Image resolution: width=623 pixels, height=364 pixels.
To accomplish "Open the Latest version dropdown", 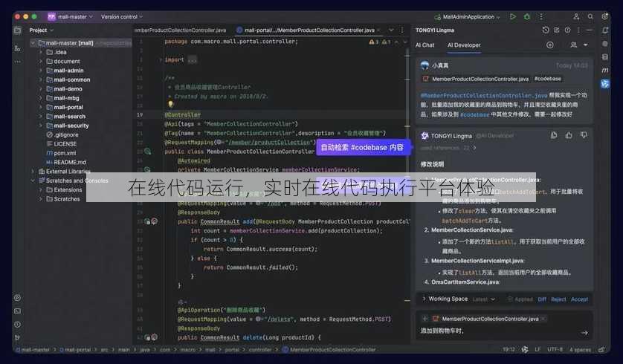I will pos(483,299).
